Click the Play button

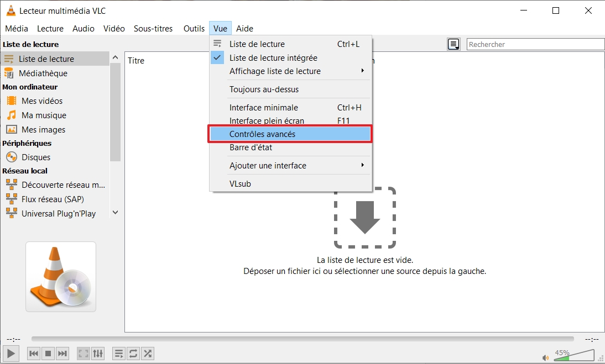pyautogui.click(x=11, y=354)
